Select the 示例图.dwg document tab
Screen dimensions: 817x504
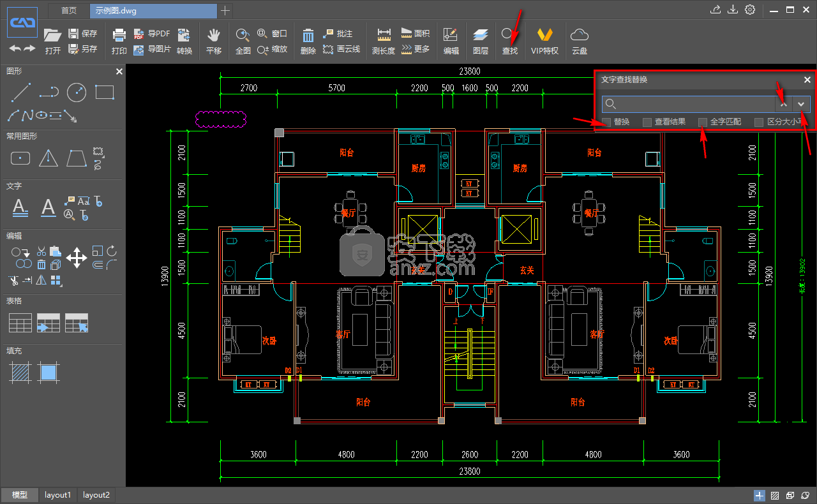pos(153,10)
